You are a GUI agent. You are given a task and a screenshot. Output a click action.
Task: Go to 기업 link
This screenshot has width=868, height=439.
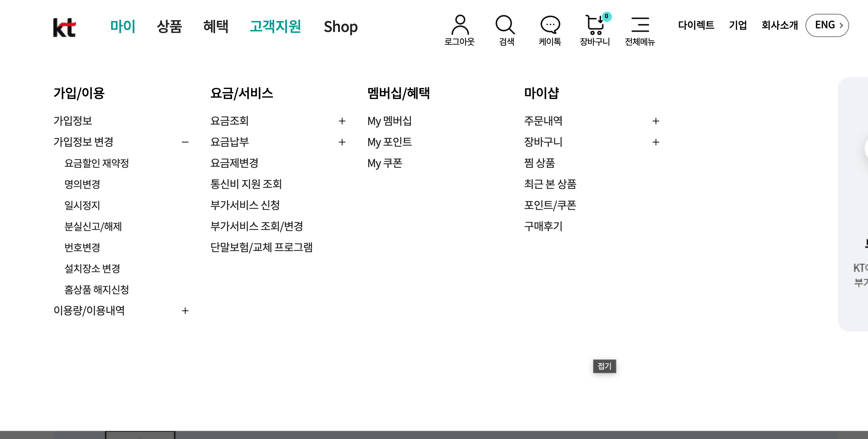pos(738,25)
